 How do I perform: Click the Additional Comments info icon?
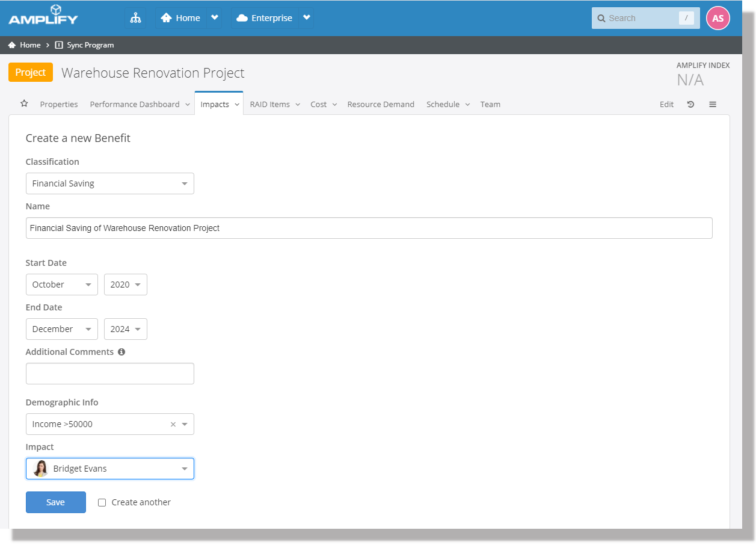coord(121,352)
